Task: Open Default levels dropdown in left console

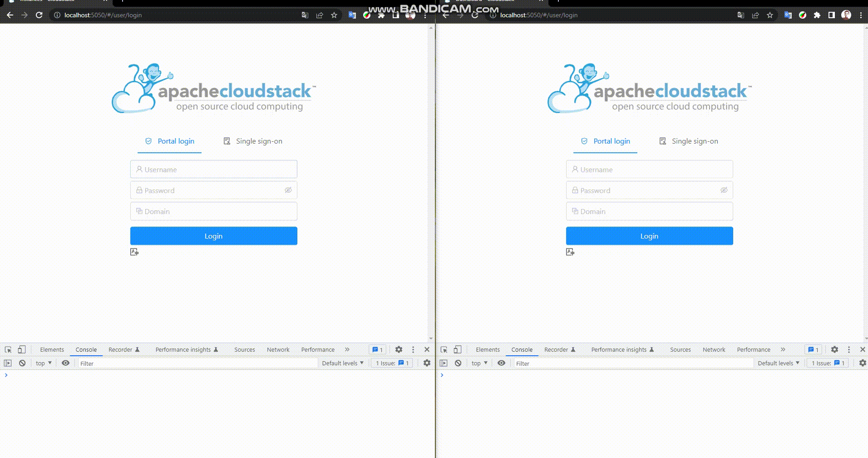Action: coord(343,363)
